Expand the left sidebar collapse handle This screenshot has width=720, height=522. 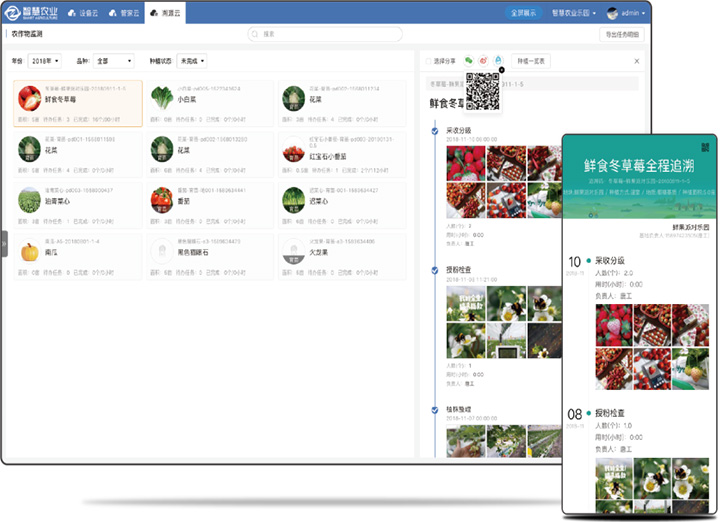click(x=4, y=244)
